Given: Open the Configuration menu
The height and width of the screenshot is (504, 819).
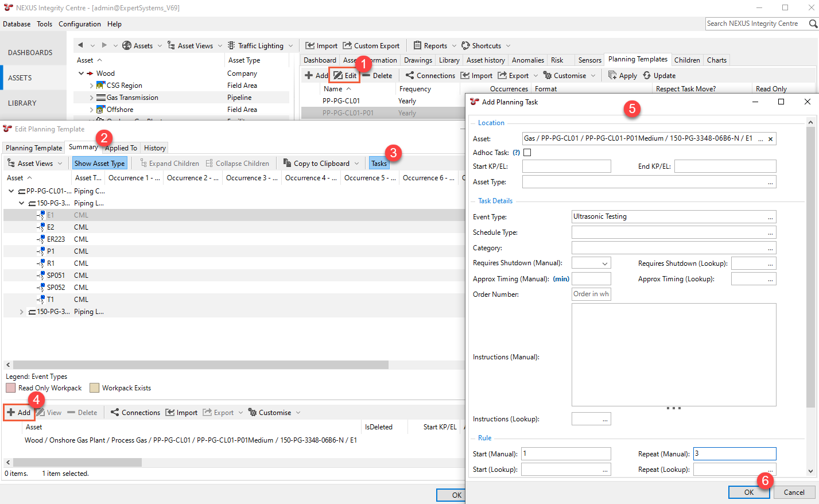Looking at the screenshot, I should [x=80, y=24].
